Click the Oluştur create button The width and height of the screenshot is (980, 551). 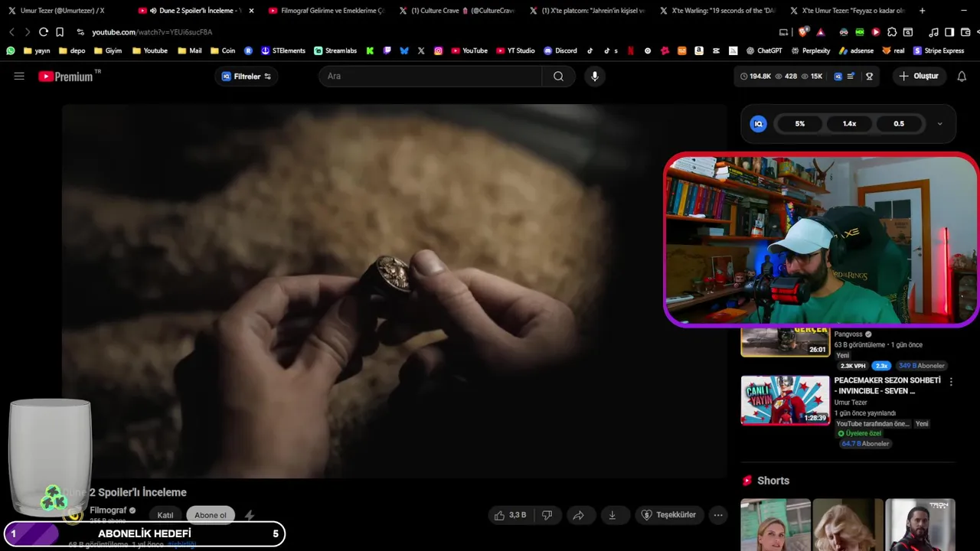point(919,77)
